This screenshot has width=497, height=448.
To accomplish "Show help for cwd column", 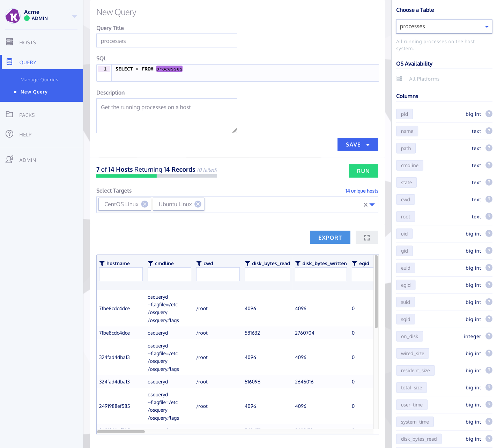I will tap(489, 199).
